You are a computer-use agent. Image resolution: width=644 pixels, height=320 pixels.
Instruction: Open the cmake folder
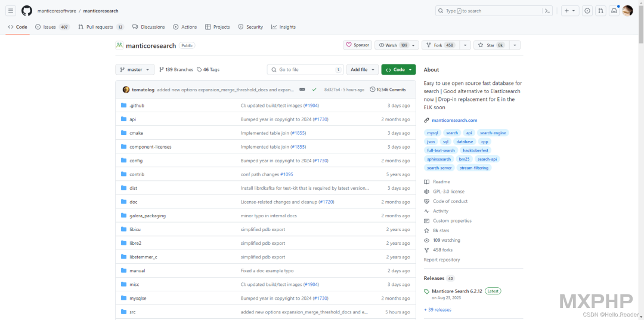pos(137,133)
